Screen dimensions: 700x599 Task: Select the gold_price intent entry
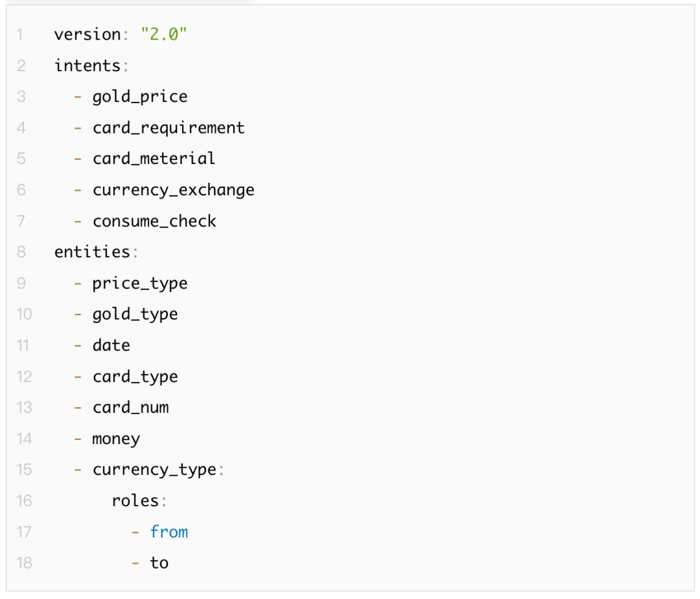[139, 97]
